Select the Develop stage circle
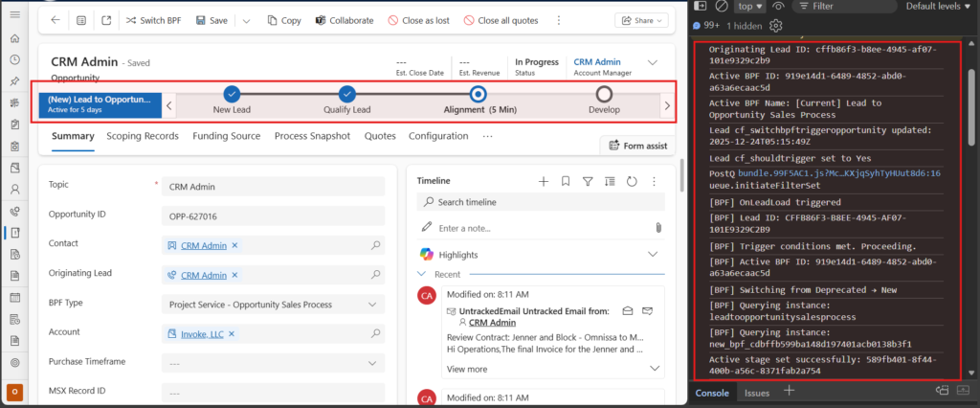 click(x=604, y=94)
